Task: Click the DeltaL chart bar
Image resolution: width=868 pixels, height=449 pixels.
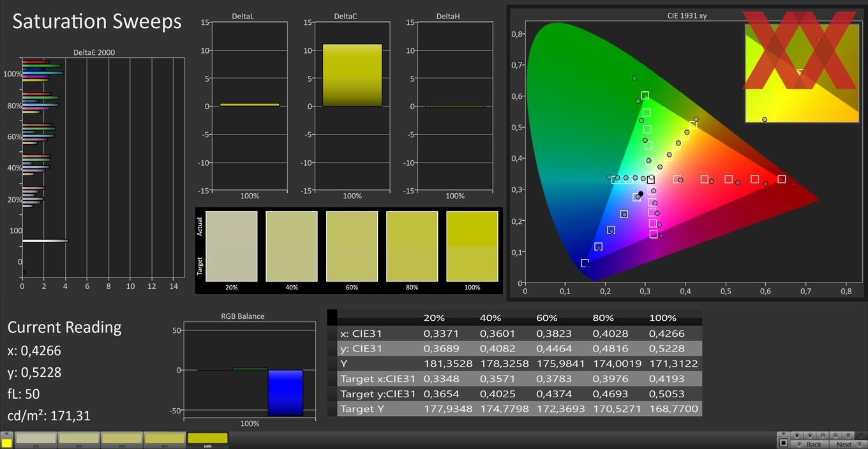Action: pos(250,105)
